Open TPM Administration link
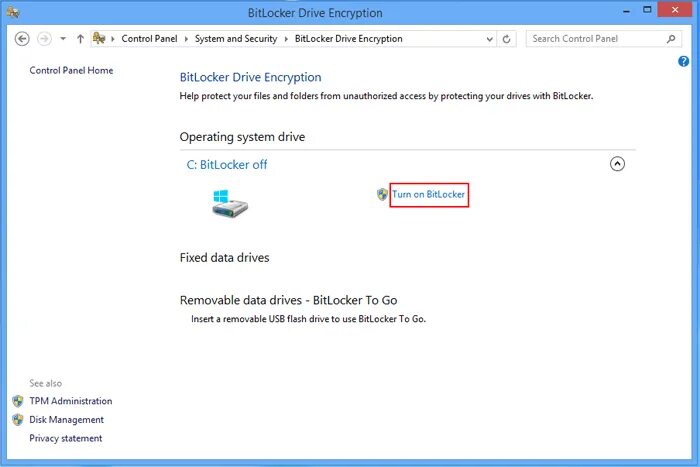700x467 pixels. [71, 401]
